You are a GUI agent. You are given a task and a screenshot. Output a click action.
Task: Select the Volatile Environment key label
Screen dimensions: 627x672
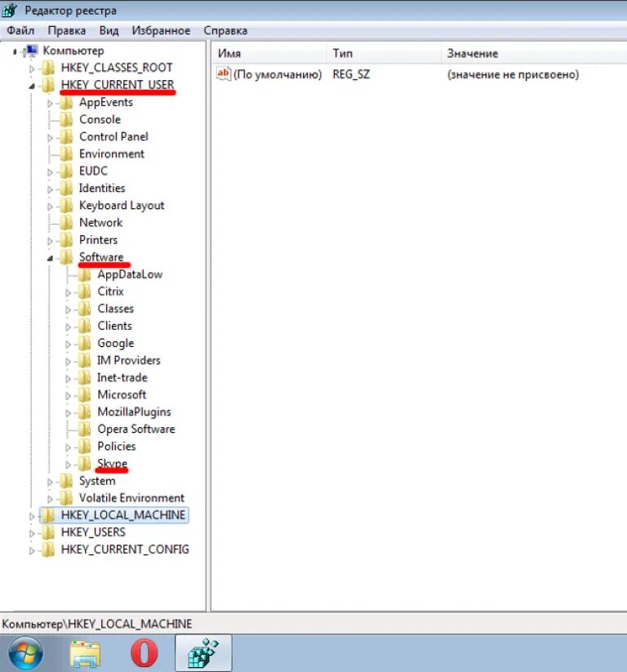tap(131, 498)
